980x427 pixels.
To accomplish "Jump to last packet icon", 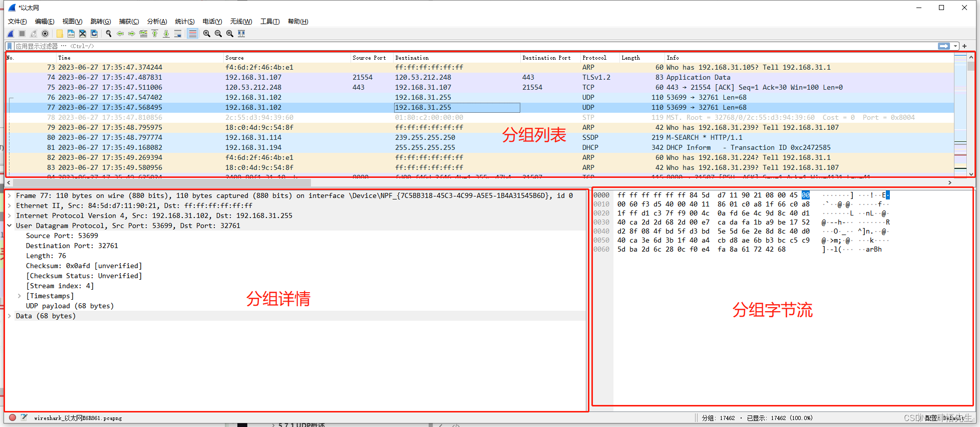I will tap(166, 34).
